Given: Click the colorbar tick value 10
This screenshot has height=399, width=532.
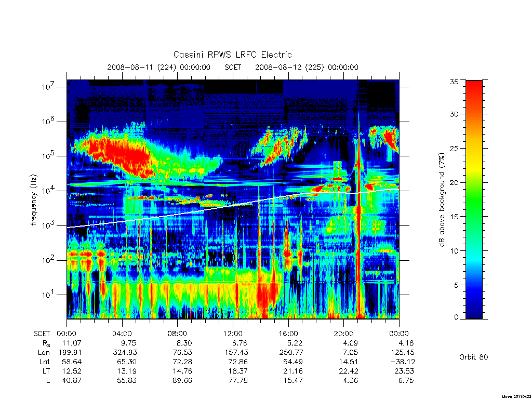Looking at the screenshot, I should coord(454,251).
